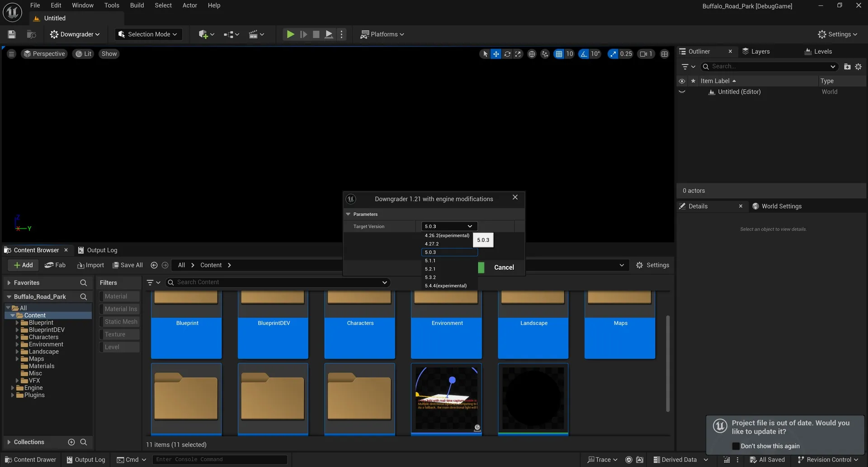Select the rotate gizmo tool in viewport

[507, 54]
